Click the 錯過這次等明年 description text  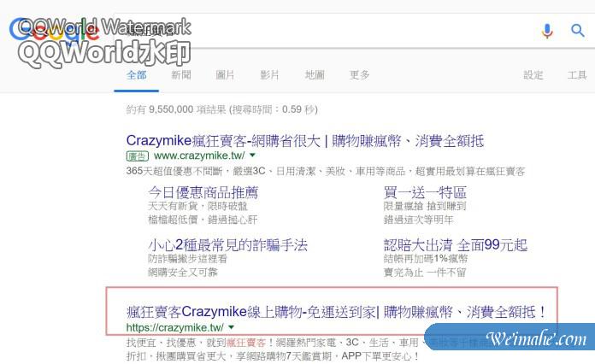pyautogui.click(x=418, y=220)
